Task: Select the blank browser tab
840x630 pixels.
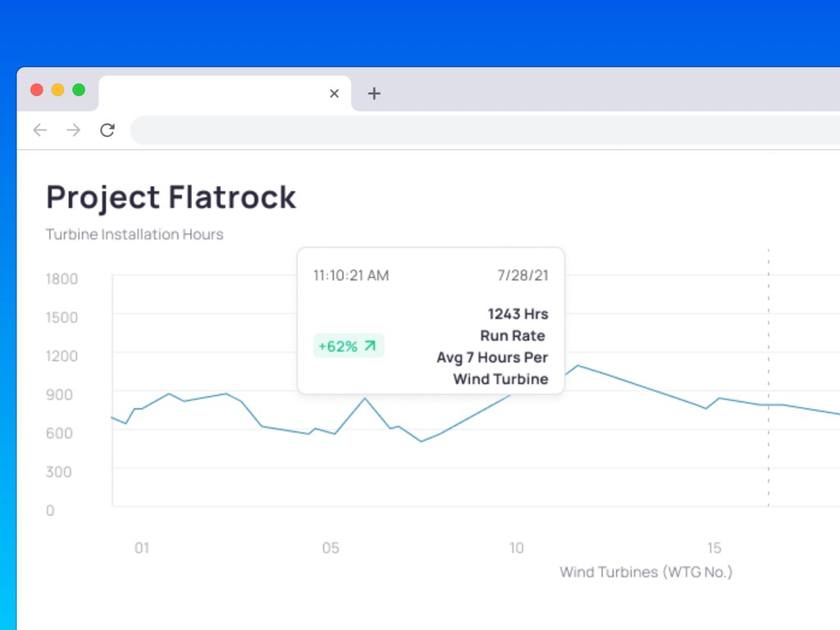Action: pyautogui.click(x=225, y=94)
